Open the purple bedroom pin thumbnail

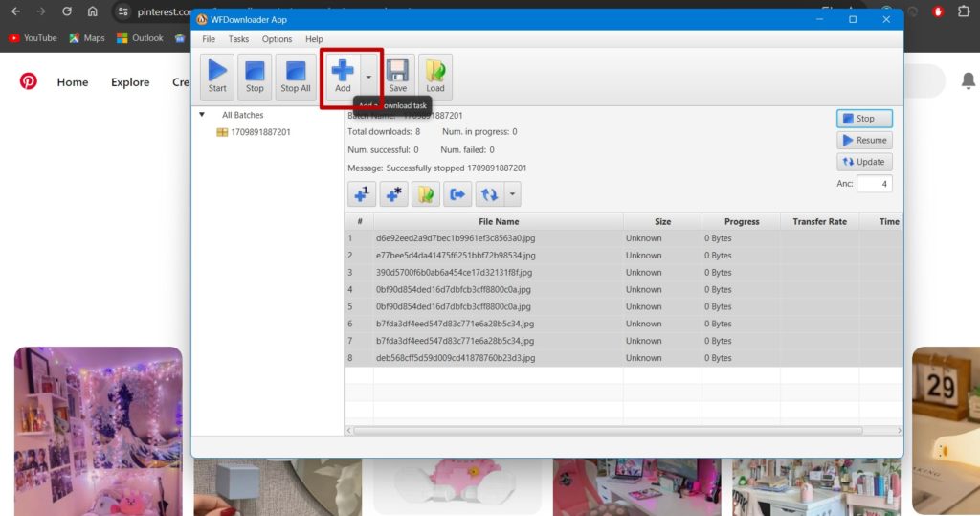[x=99, y=431]
